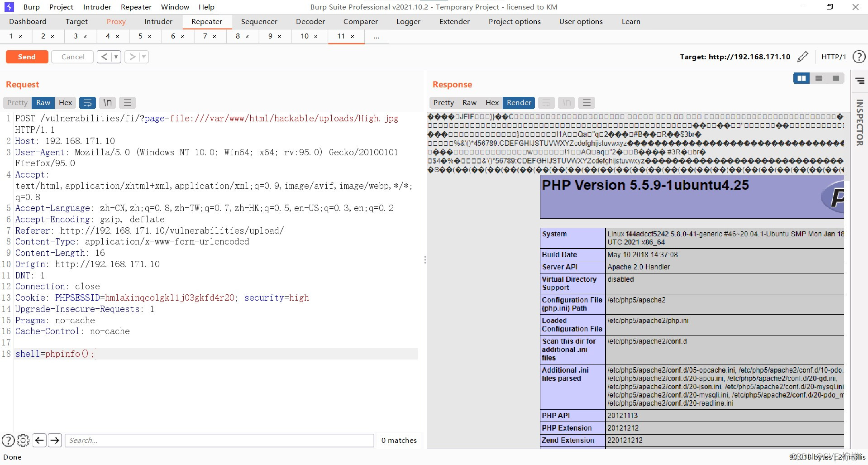Select Repeater tab 7
Screen dimensions: 868x465
205,36
